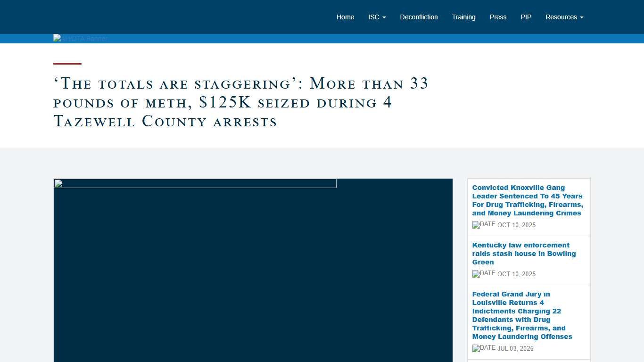Expand the ISC dropdown menu

377,17
